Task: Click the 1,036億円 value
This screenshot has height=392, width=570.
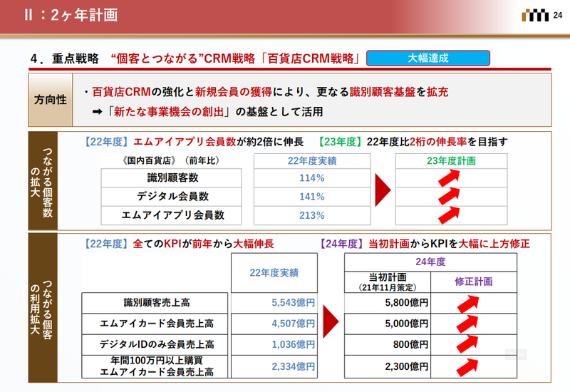Action: click(x=294, y=344)
